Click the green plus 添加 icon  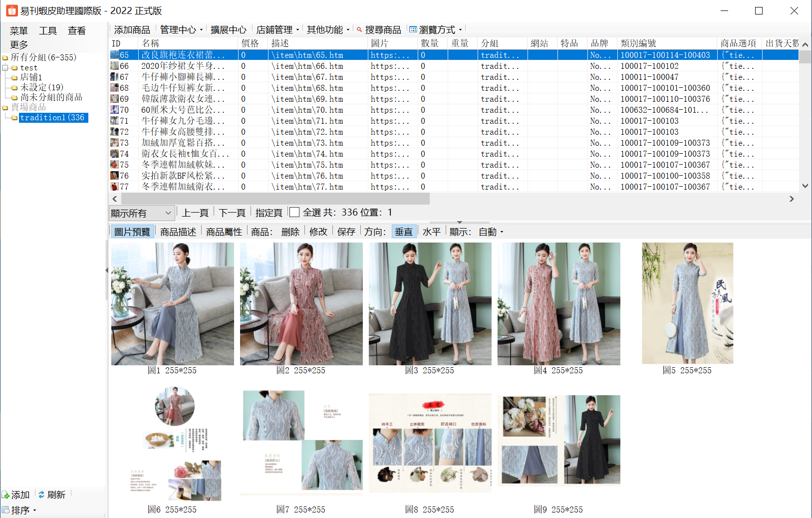(x=5, y=495)
